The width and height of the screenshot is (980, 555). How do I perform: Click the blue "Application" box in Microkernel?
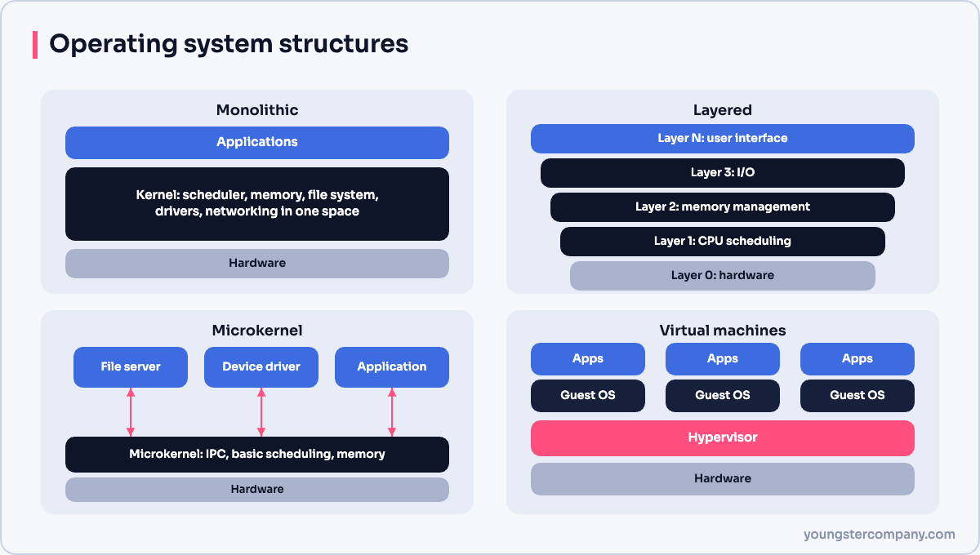pos(392,367)
